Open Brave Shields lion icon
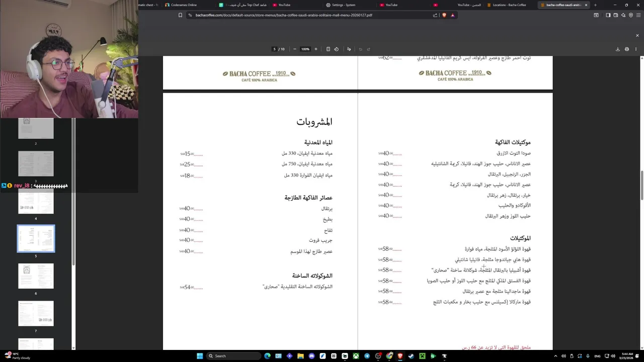 [444, 15]
